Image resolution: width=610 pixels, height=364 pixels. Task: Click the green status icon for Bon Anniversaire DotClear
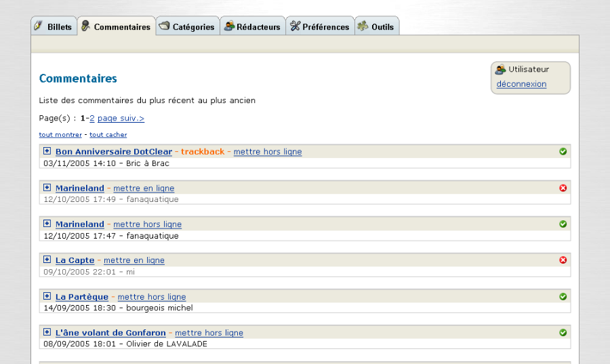563,152
